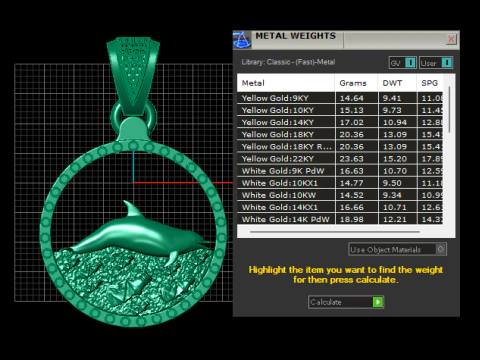Click the Calculate button
The height and width of the screenshot is (360, 480).
click(x=346, y=302)
